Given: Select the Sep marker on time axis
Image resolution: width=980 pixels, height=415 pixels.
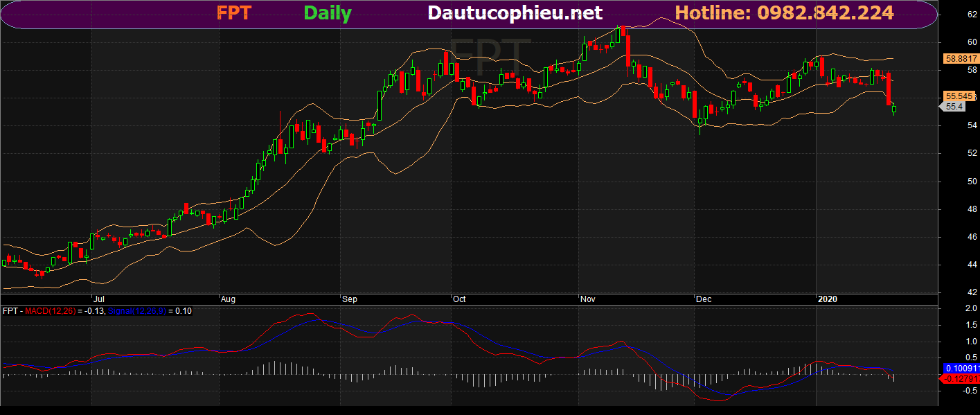Looking at the screenshot, I should 349,299.
